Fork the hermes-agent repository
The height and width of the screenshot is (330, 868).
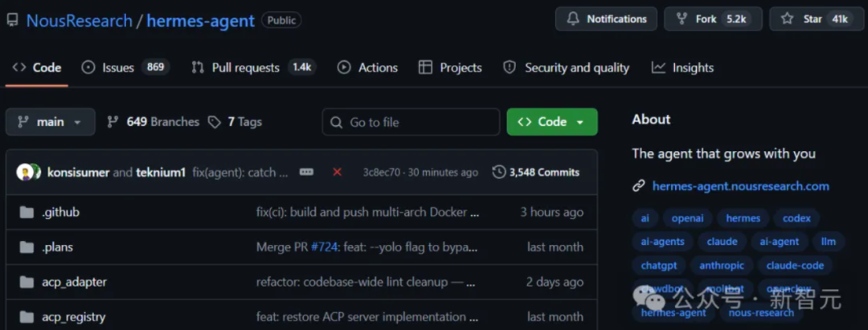[712, 19]
